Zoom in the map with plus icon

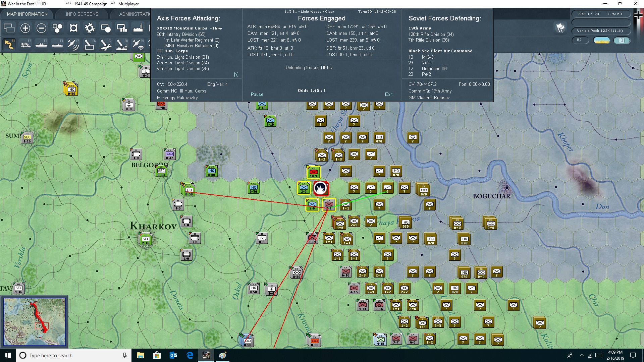25,28
